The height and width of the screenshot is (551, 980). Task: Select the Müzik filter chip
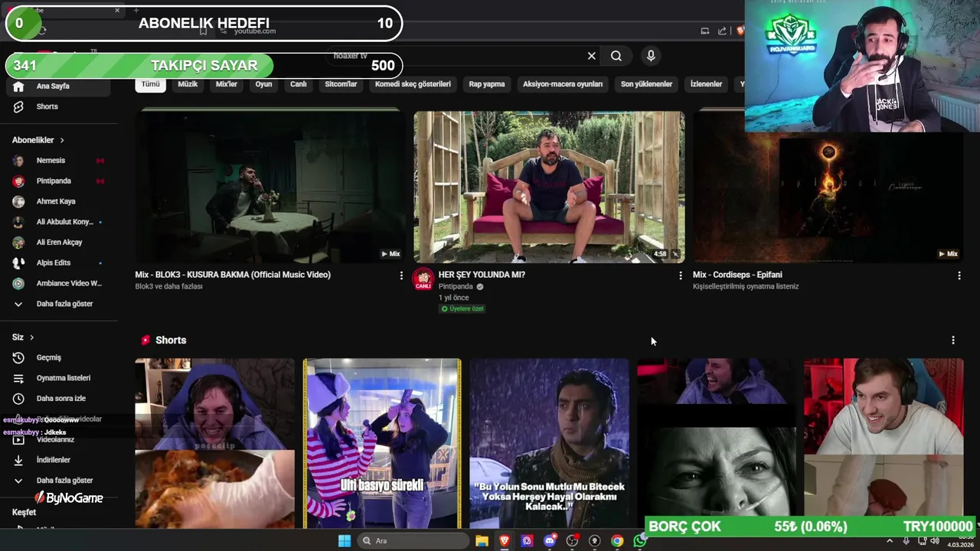[x=188, y=84]
